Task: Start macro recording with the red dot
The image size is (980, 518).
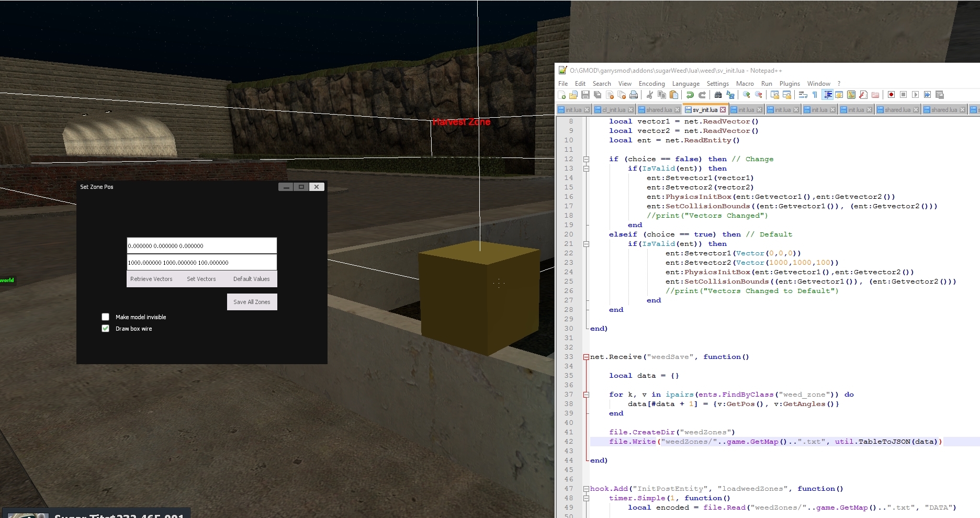Action: pos(891,95)
